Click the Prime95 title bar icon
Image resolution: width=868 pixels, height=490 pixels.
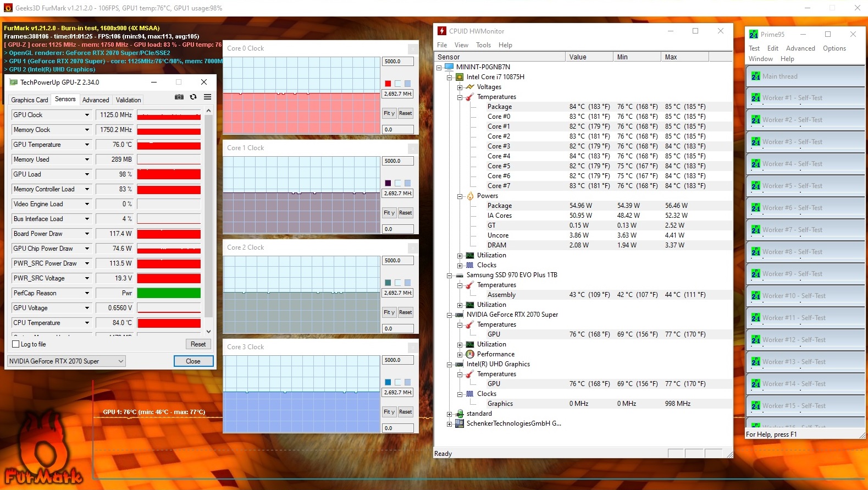(754, 34)
